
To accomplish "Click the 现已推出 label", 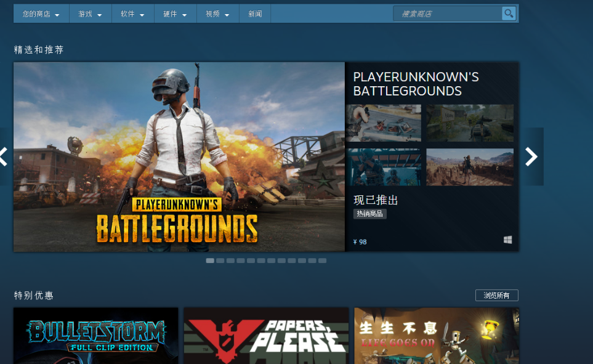I will tap(376, 200).
